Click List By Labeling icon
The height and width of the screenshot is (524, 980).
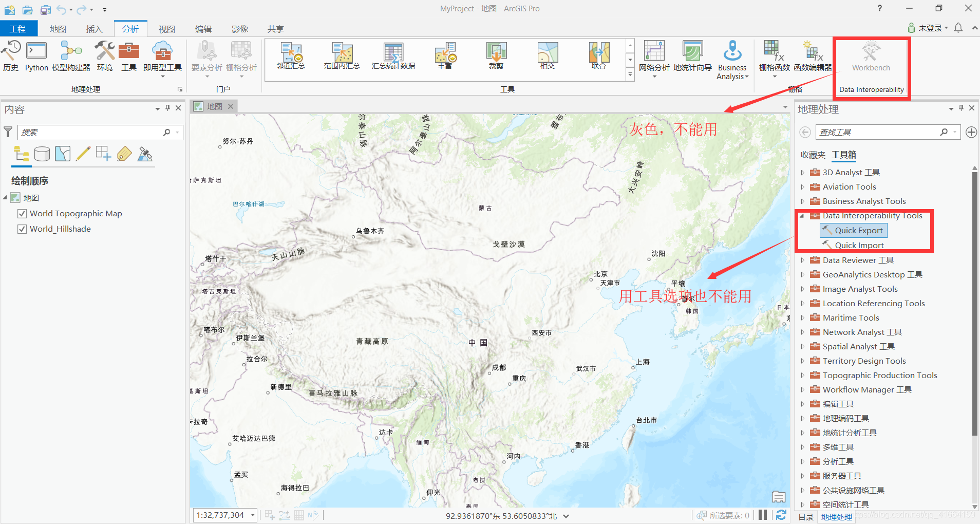coord(124,154)
